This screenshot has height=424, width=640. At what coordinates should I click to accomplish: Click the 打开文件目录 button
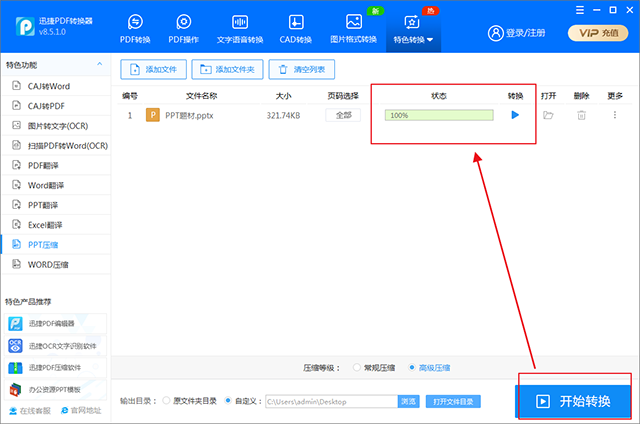click(453, 402)
